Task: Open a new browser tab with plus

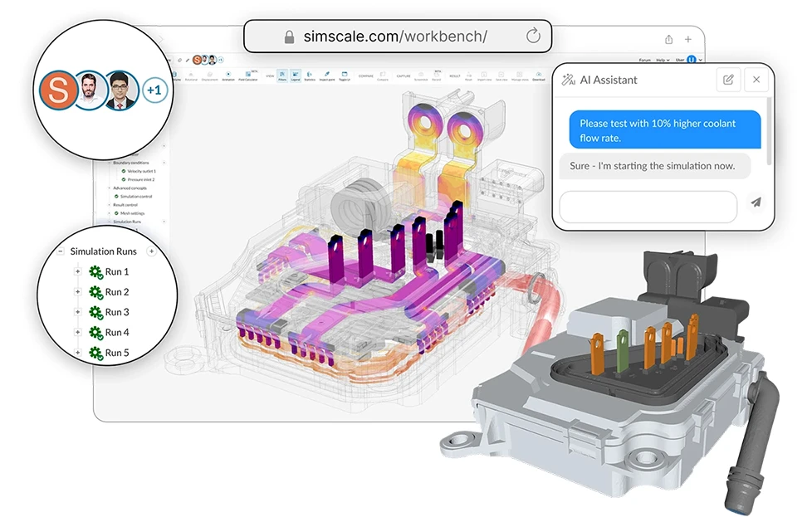Action: (x=687, y=39)
